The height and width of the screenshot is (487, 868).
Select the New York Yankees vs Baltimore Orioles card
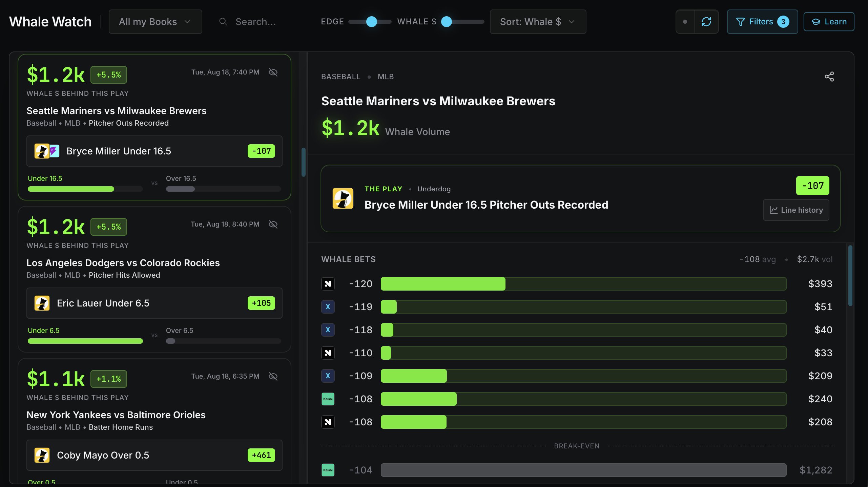tap(154, 421)
